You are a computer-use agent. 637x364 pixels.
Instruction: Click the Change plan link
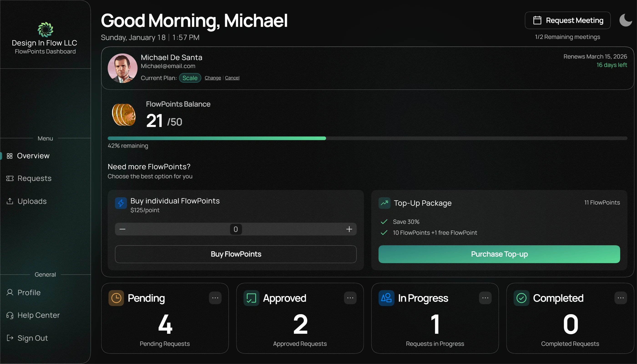coord(212,78)
